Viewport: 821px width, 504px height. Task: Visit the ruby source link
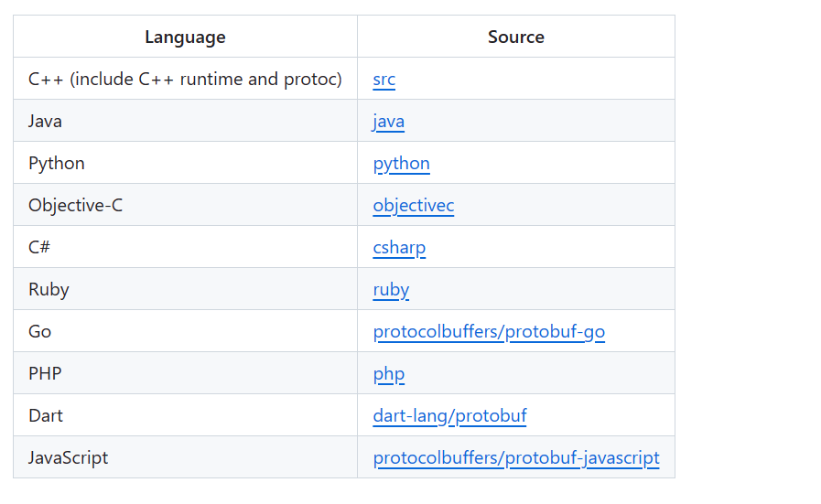coord(391,290)
